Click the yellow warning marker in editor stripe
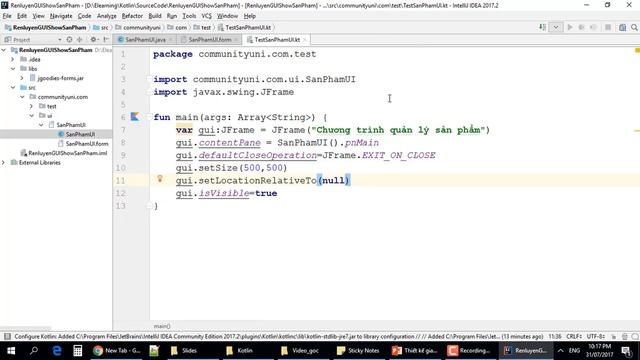Image resolution: width=640 pixels, height=360 pixels. [637, 131]
